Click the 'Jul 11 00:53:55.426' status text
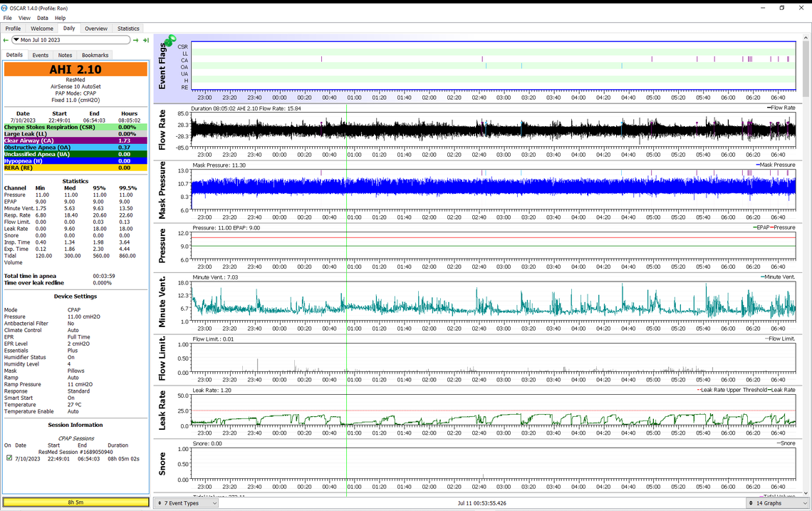This screenshot has width=812, height=511. 482,503
